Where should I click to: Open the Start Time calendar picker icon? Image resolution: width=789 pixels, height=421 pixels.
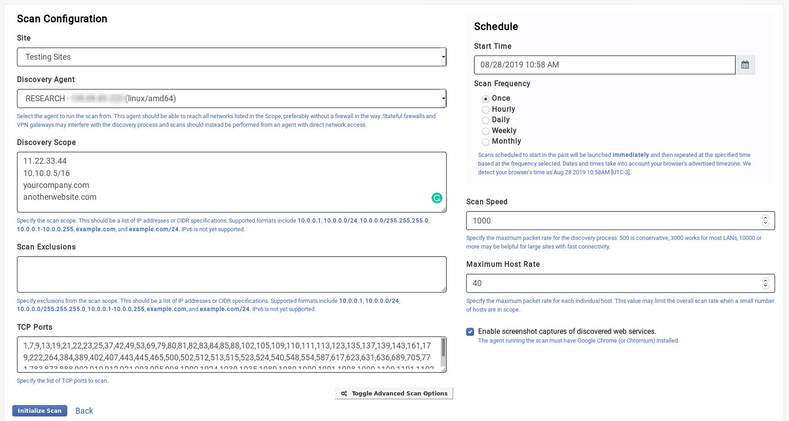[745, 65]
